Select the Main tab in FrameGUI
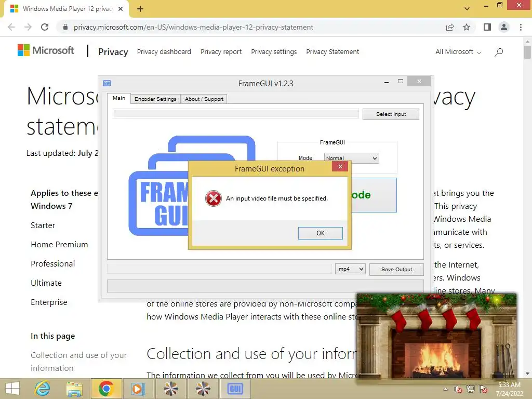The height and width of the screenshot is (399, 532). coord(119,98)
